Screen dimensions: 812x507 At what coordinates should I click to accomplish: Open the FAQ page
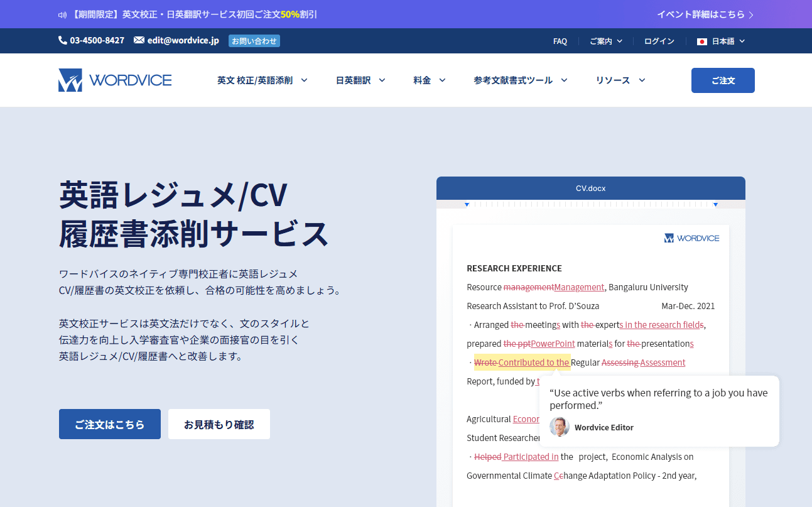560,41
